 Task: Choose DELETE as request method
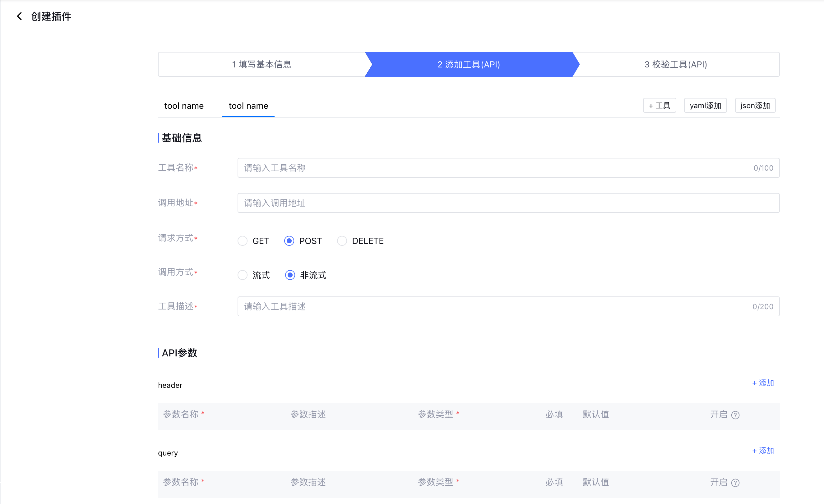pos(342,241)
